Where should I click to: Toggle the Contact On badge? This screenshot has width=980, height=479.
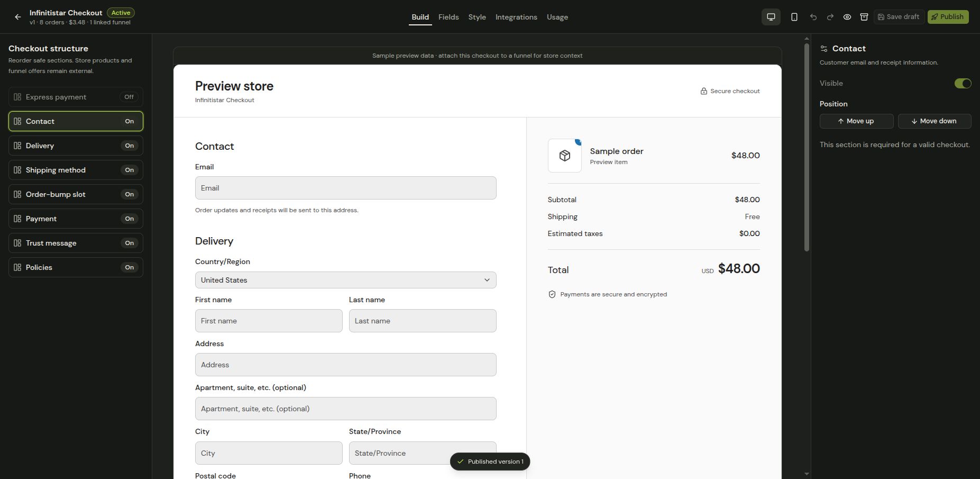pyautogui.click(x=130, y=121)
